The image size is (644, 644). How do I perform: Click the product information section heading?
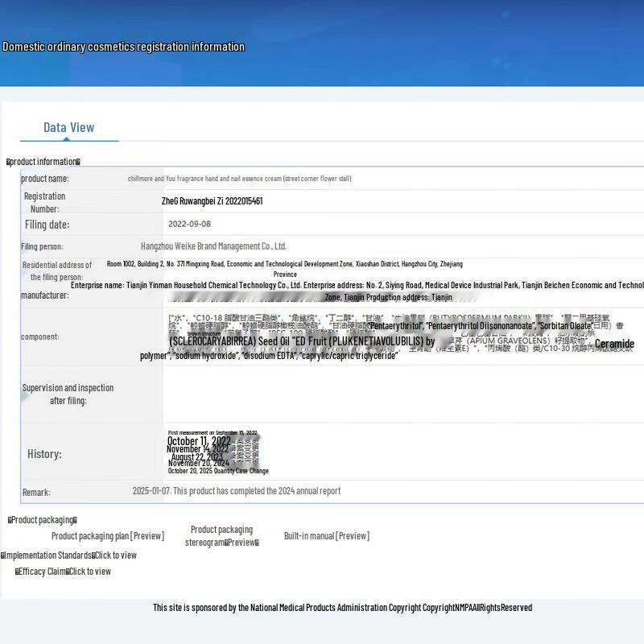43,162
